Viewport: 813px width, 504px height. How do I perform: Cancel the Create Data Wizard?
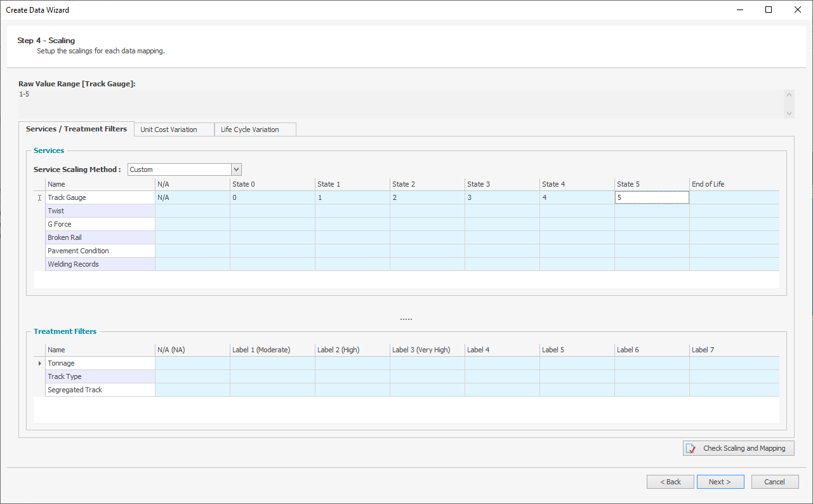tap(774, 481)
